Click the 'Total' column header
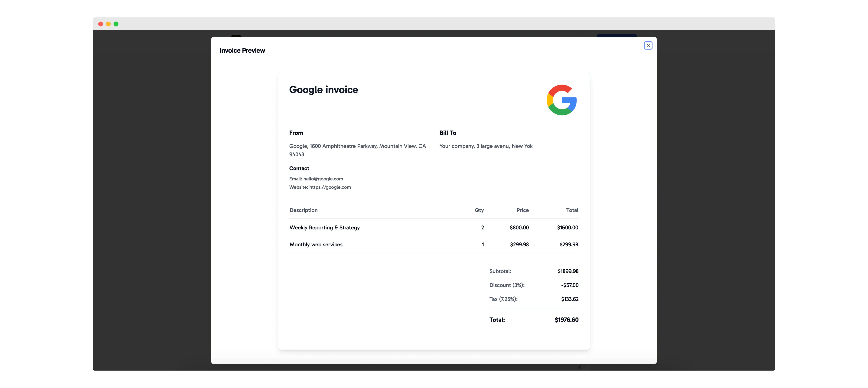 pyautogui.click(x=572, y=210)
